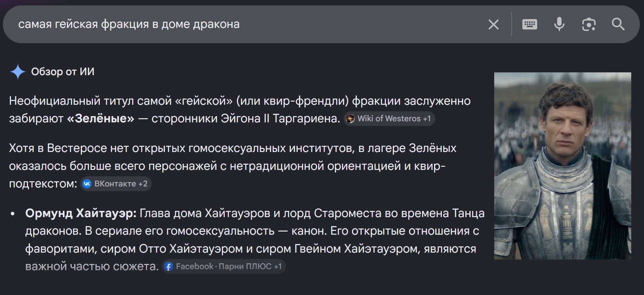Image resolution: width=644 pixels, height=295 pixels.
Task: Click the VK logo in source chip
Action: [x=87, y=184]
